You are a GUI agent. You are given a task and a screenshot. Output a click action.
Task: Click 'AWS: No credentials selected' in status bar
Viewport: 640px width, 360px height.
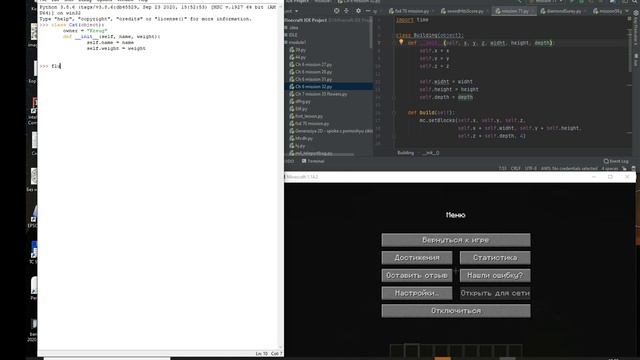(x=569, y=168)
